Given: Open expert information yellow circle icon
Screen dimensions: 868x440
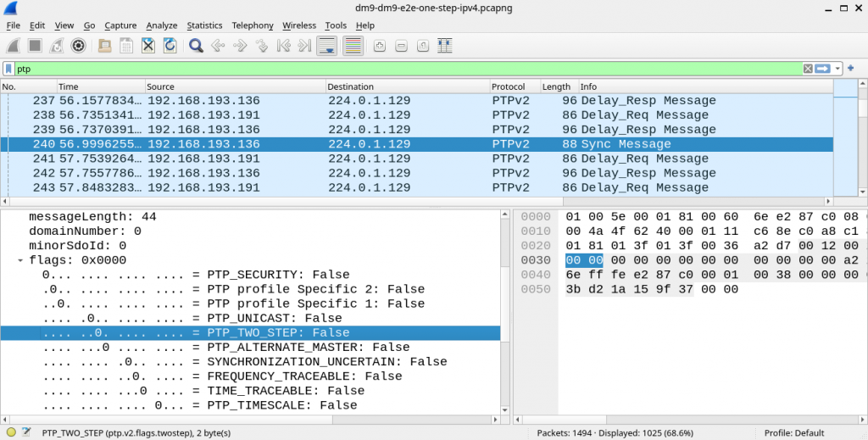Looking at the screenshot, I should click(x=11, y=433).
